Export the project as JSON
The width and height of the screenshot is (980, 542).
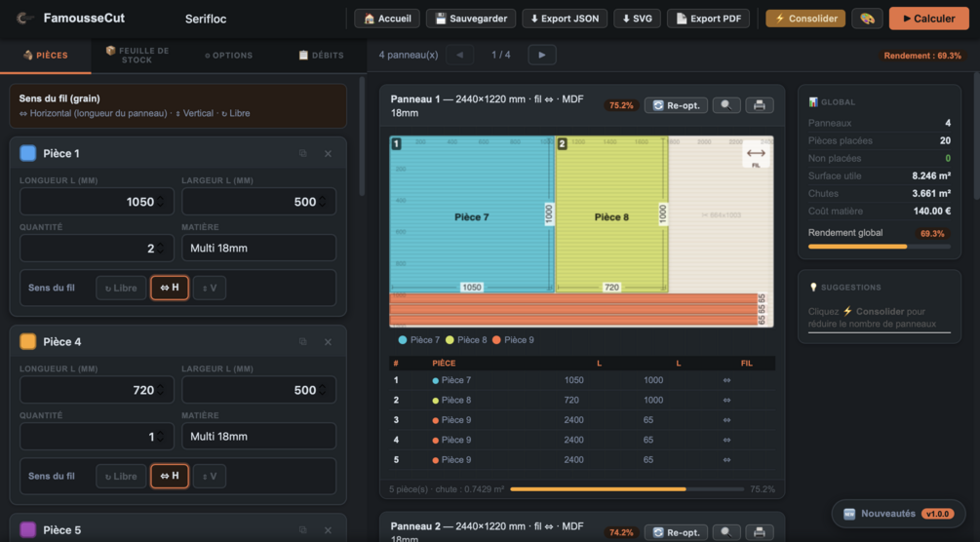tap(565, 19)
